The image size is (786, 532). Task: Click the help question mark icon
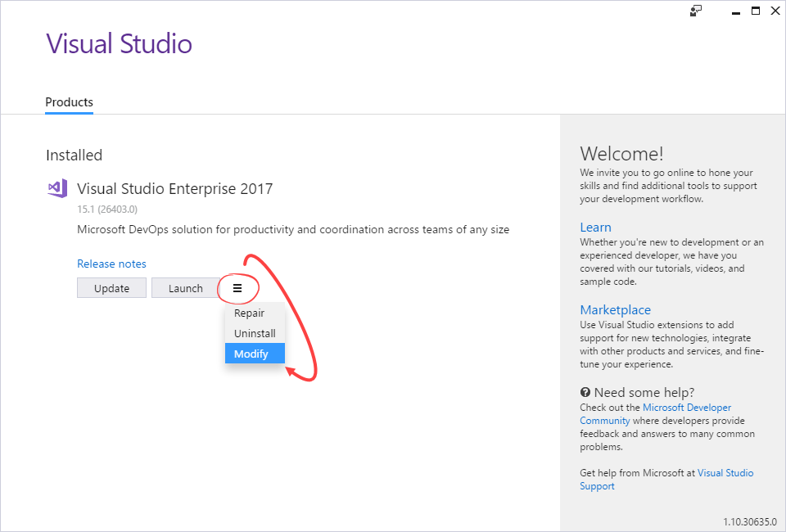coord(585,392)
